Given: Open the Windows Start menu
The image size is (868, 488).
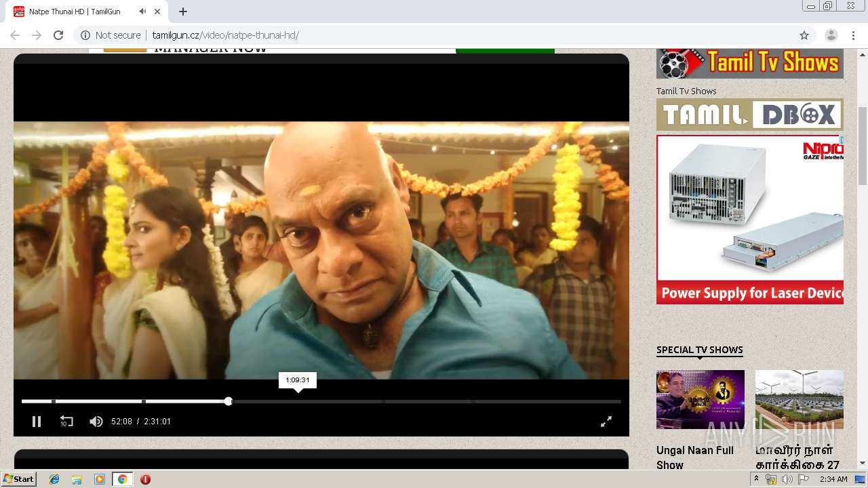Looking at the screenshot, I should coord(18,479).
